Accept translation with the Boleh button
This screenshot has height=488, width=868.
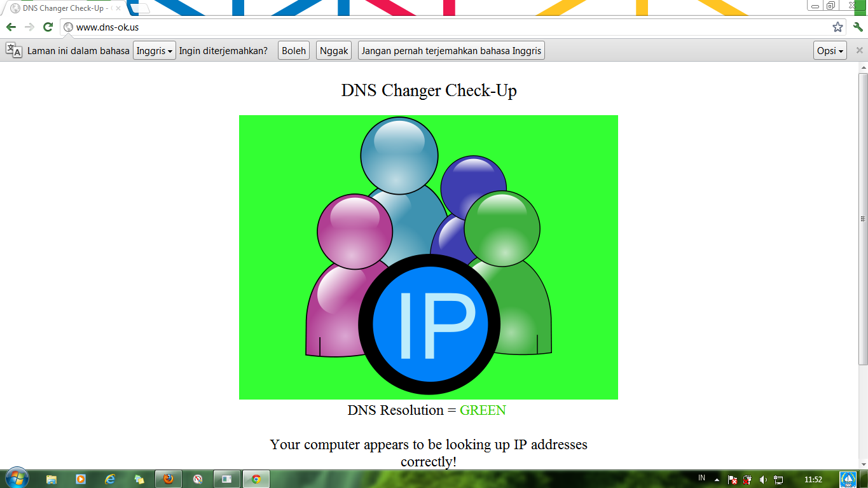(294, 51)
